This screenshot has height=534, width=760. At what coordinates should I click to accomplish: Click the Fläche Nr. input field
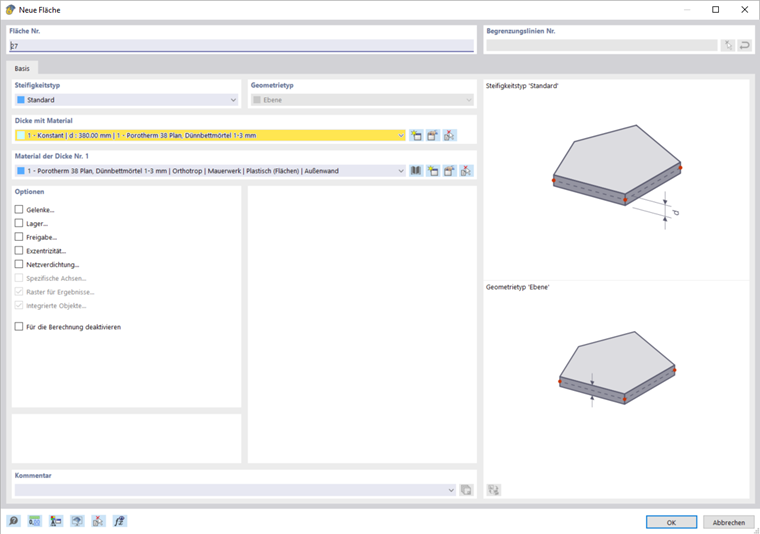[241, 46]
